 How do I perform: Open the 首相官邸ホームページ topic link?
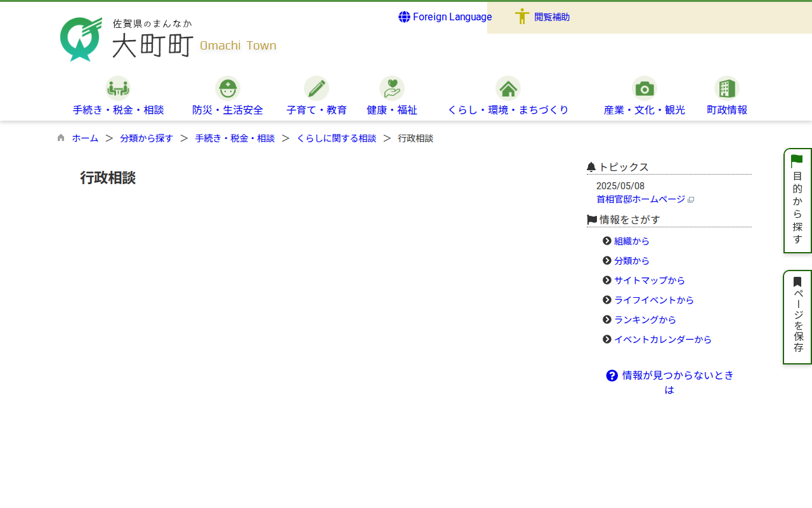point(641,199)
